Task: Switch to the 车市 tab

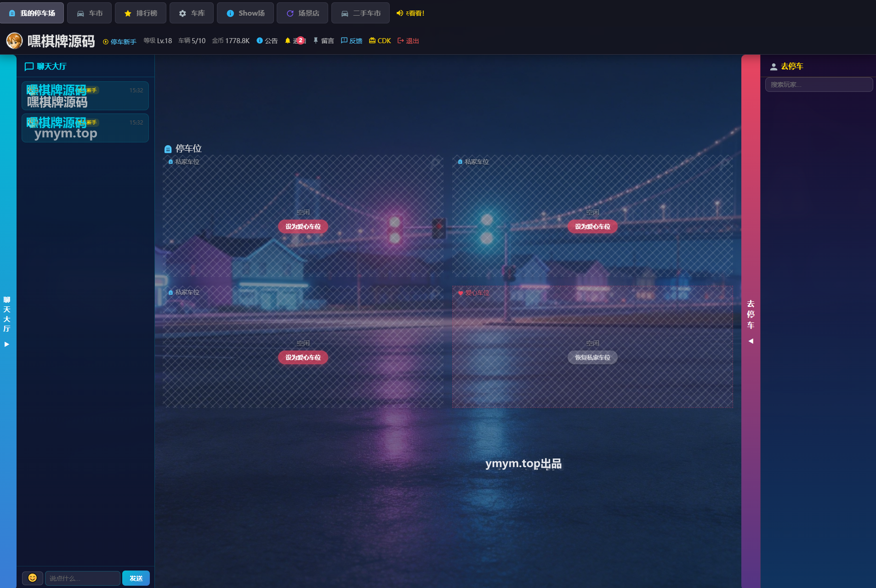Action: (x=89, y=13)
